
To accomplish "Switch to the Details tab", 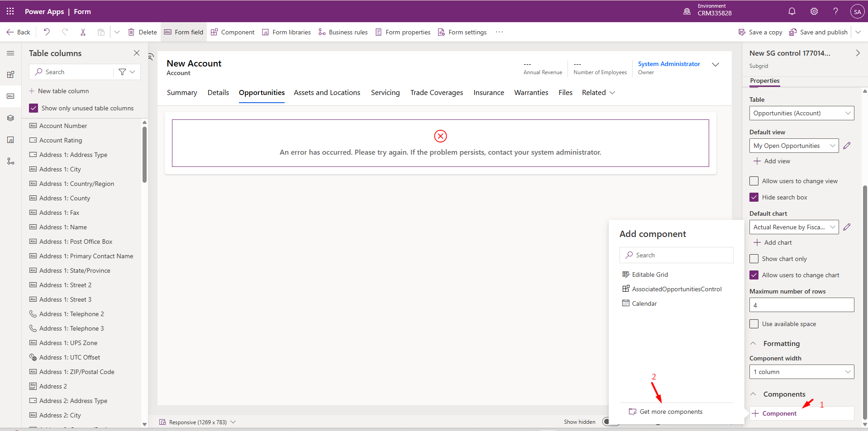I will coord(218,93).
